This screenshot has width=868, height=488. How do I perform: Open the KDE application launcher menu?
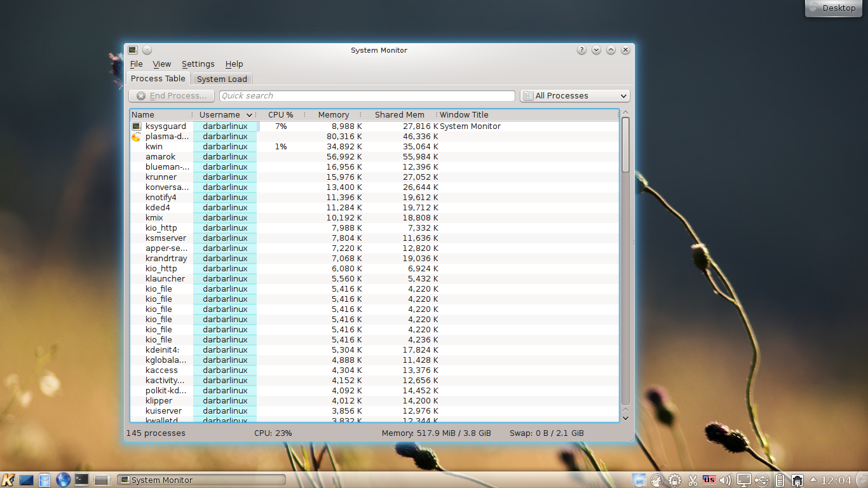pyautogui.click(x=9, y=480)
